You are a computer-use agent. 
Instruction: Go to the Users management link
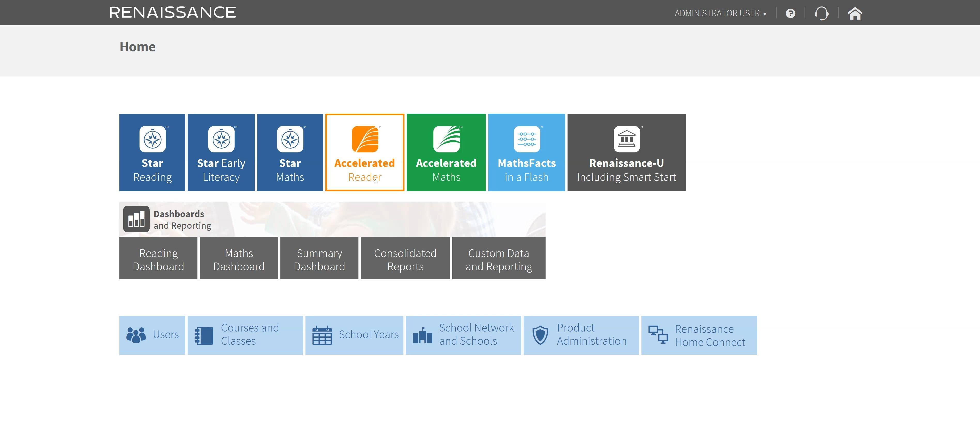pyautogui.click(x=166, y=334)
